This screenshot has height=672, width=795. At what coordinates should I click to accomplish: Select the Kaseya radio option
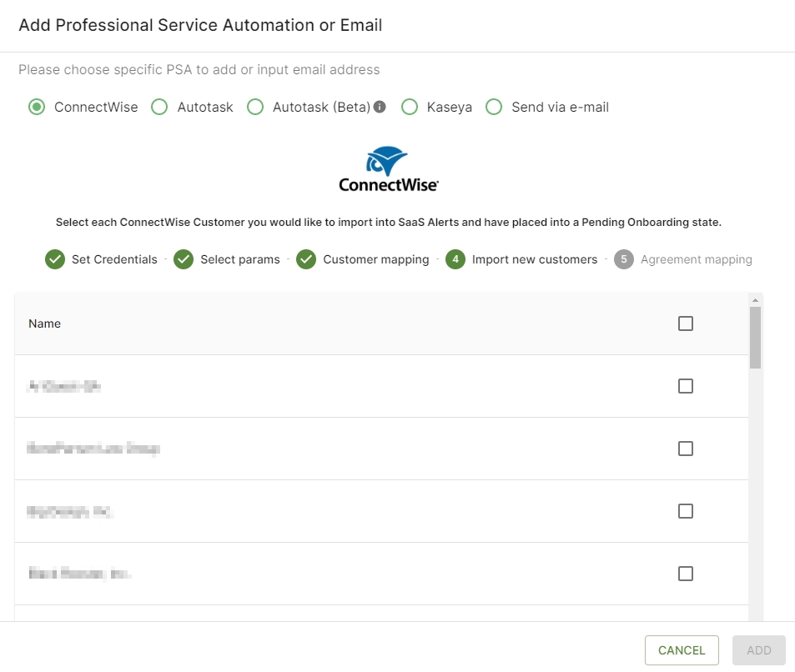click(x=409, y=107)
